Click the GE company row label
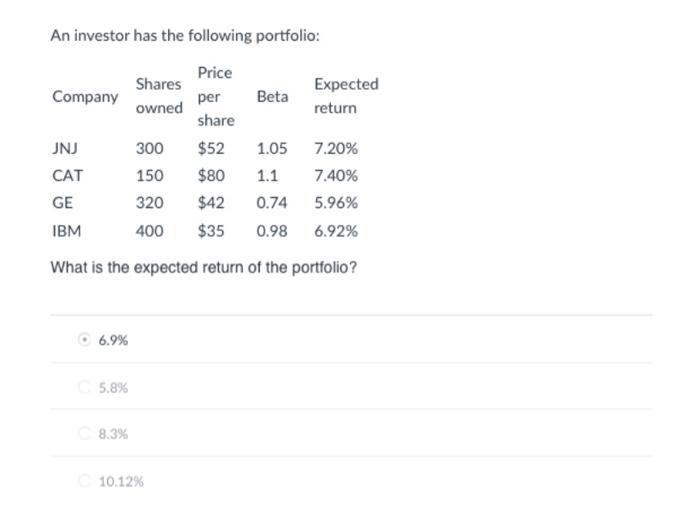The image size is (700, 512). pyautogui.click(x=62, y=203)
